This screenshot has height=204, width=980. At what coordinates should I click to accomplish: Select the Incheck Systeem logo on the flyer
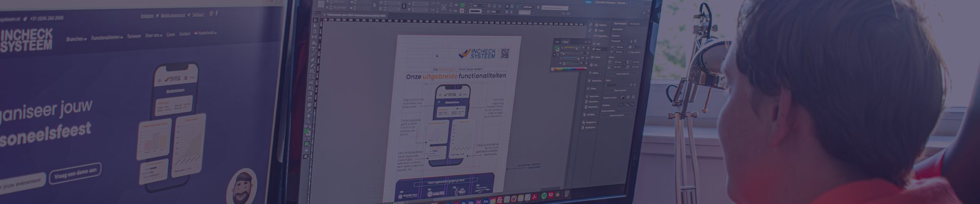478,54
